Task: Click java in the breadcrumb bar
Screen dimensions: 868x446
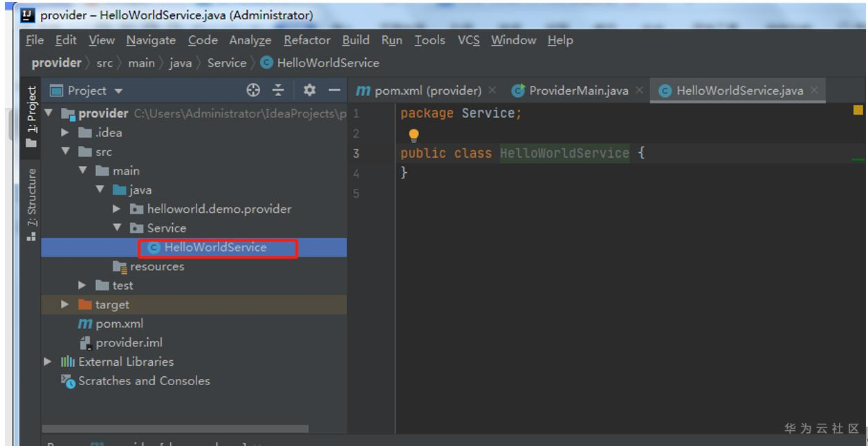Action: [181, 63]
